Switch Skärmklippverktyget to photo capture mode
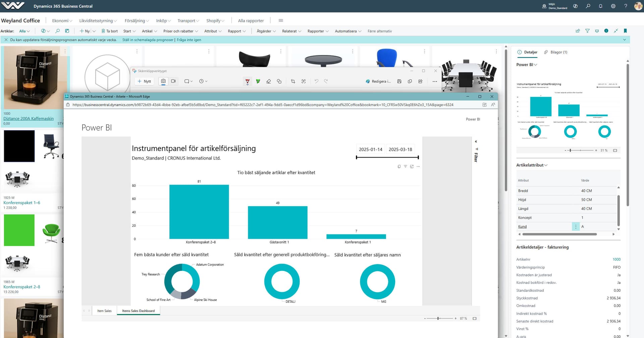644x338 pixels. click(163, 81)
